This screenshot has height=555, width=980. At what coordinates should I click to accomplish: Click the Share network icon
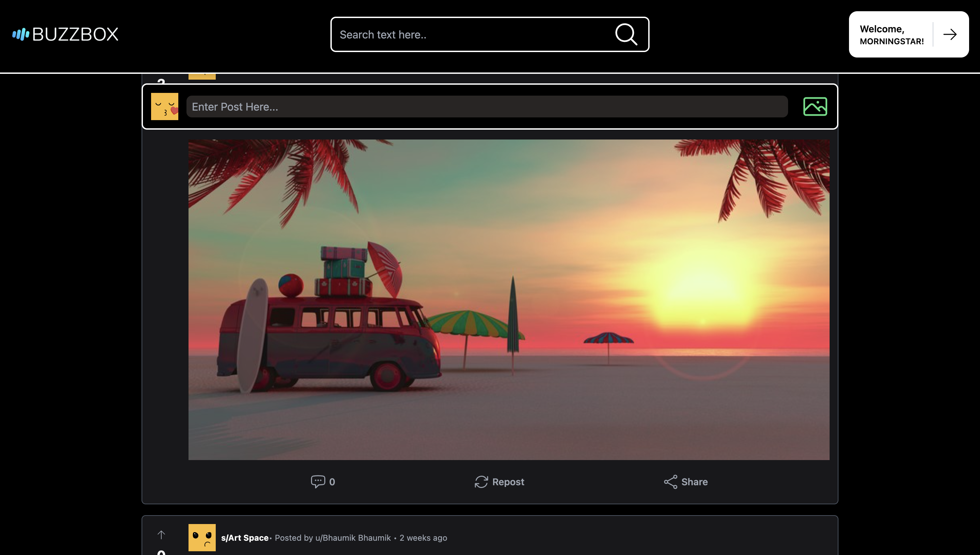[x=670, y=481]
